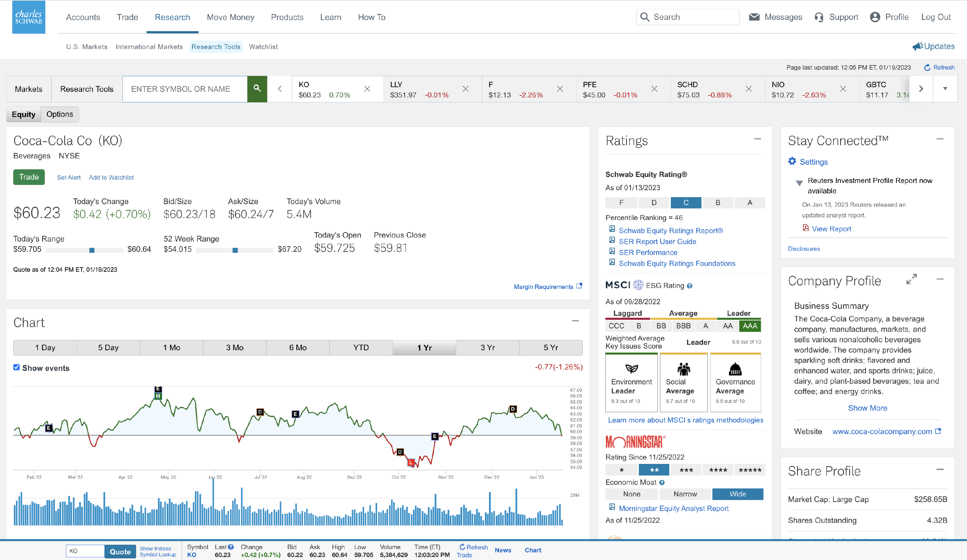The width and height of the screenshot is (967, 560).
Task: Click 52 Week Range slider marker
Action: [235, 250]
